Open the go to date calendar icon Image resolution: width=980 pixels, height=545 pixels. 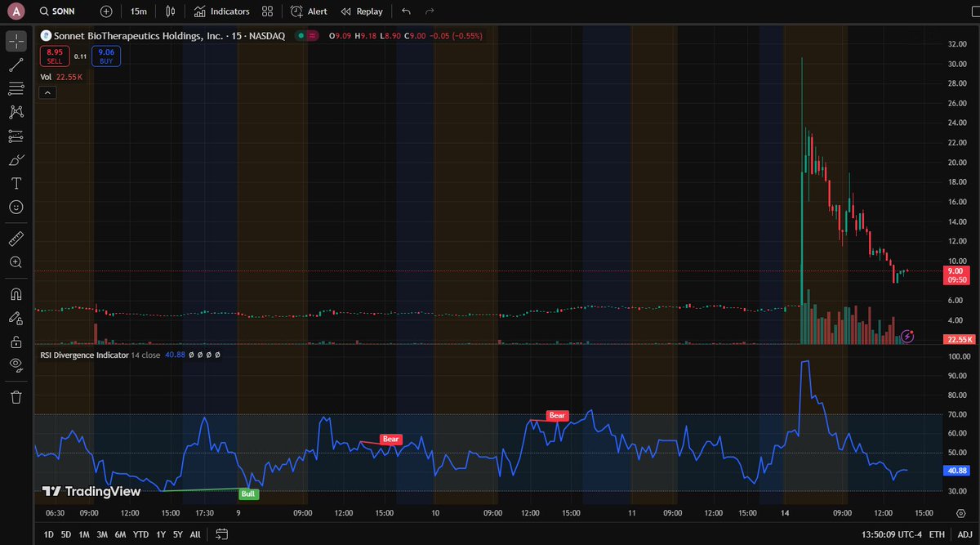pos(220,534)
